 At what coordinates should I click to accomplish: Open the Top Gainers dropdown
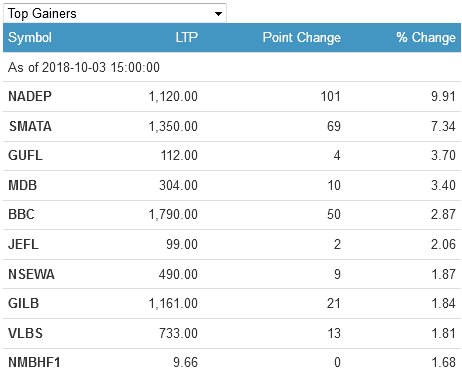point(115,13)
